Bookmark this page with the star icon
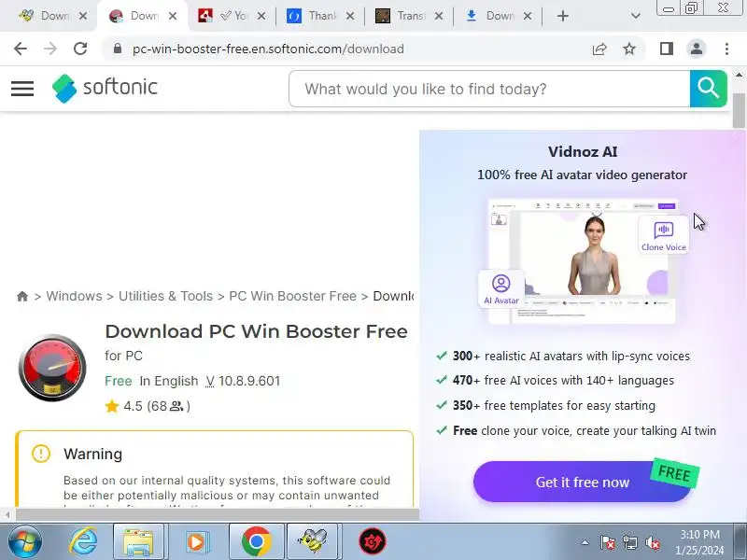The height and width of the screenshot is (560, 747). click(x=629, y=49)
